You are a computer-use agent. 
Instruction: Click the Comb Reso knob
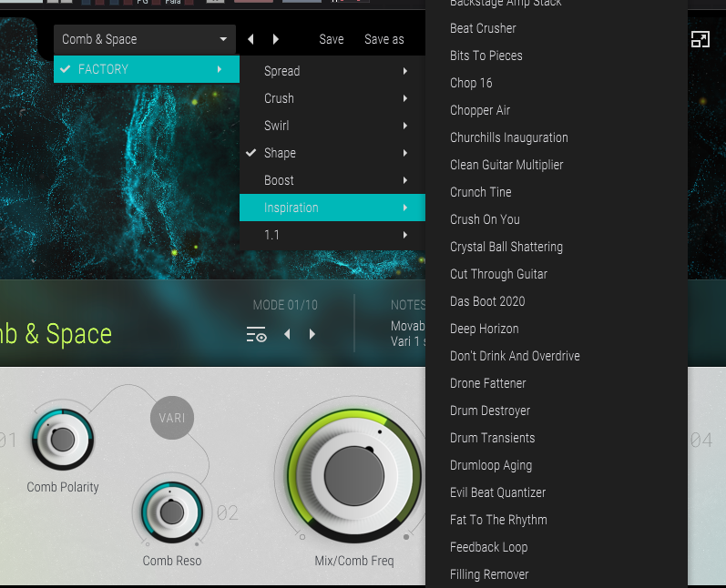pos(172,512)
